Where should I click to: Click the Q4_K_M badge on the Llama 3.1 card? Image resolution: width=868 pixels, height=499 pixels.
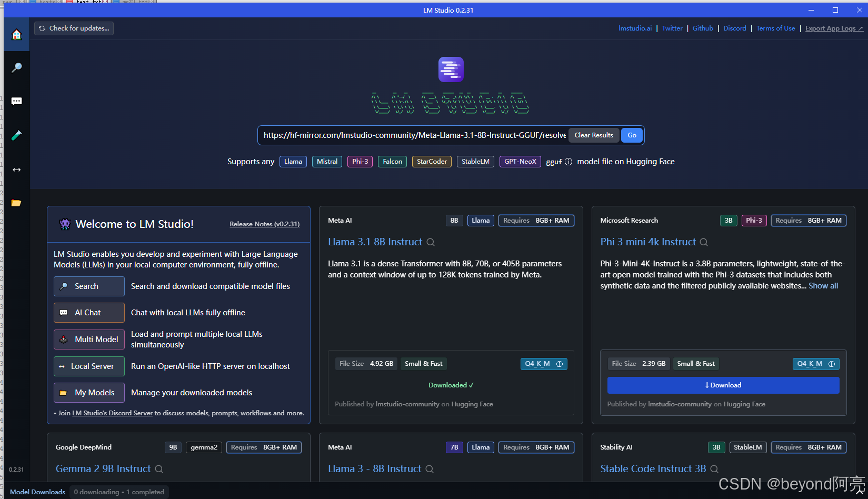tap(544, 364)
